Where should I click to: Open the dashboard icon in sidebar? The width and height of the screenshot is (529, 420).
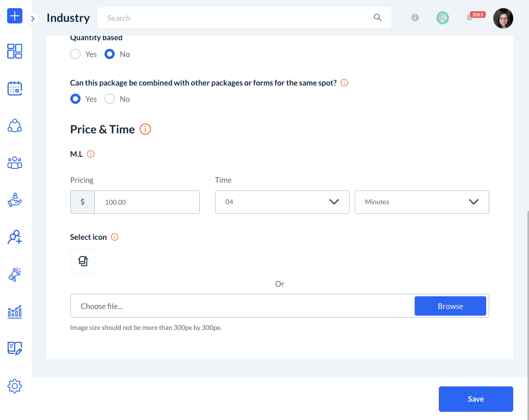pos(15,51)
